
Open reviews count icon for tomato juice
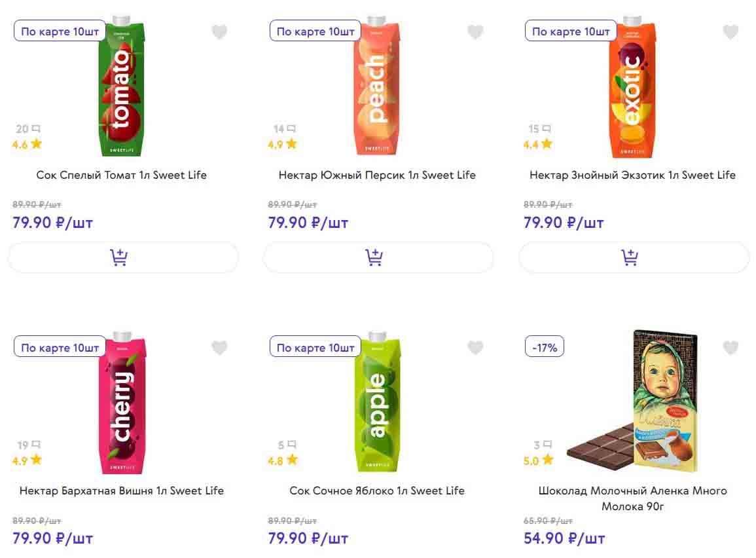(28, 129)
